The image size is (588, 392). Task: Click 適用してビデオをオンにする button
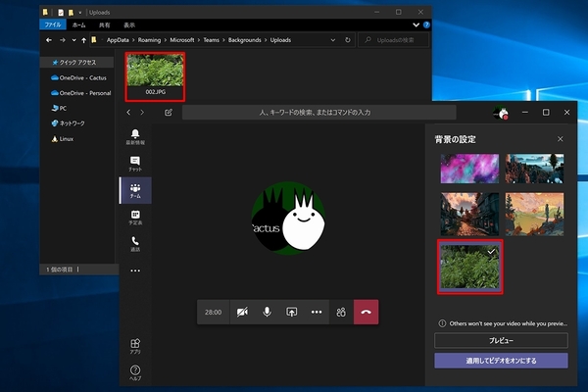pyautogui.click(x=501, y=361)
